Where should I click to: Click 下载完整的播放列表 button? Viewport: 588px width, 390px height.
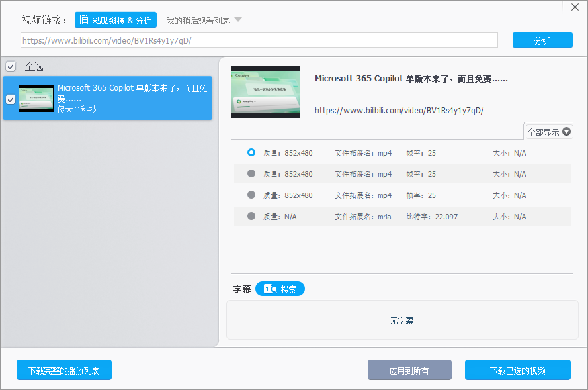click(x=64, y=370)
